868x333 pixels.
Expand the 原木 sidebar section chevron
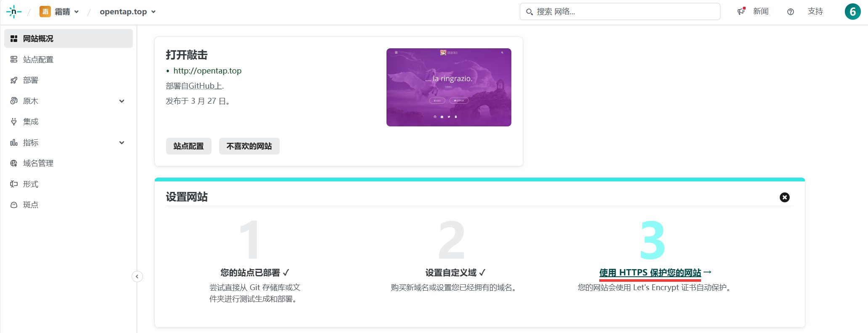pos(122,101)
